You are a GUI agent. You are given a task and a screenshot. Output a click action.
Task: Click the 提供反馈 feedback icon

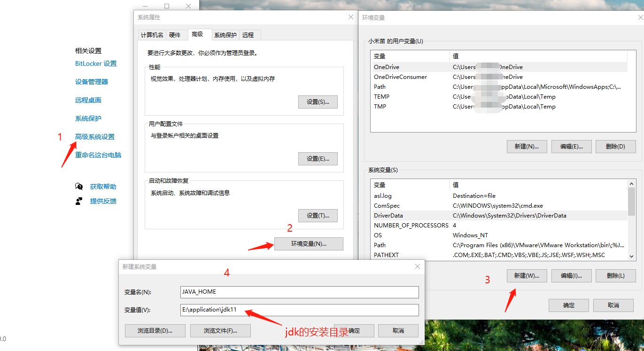[x=79, y=201]
